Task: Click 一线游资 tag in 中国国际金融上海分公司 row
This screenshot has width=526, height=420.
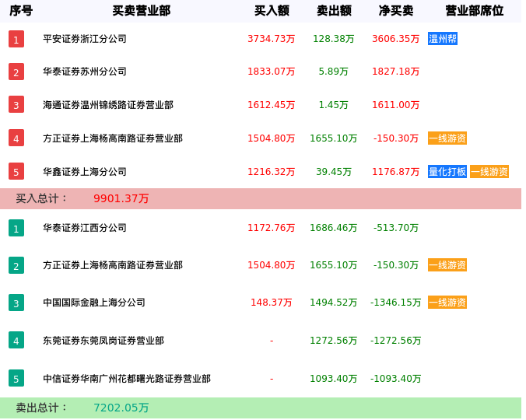Action: (447, 303)
